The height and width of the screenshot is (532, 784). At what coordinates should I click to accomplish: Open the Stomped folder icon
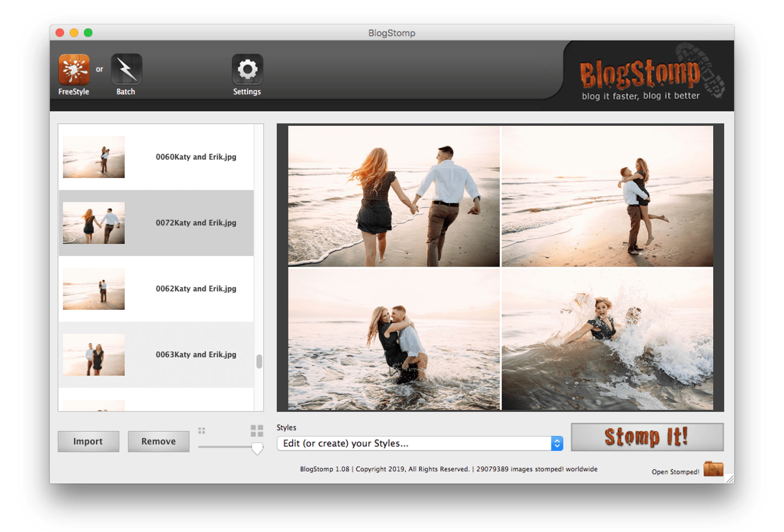713,468
